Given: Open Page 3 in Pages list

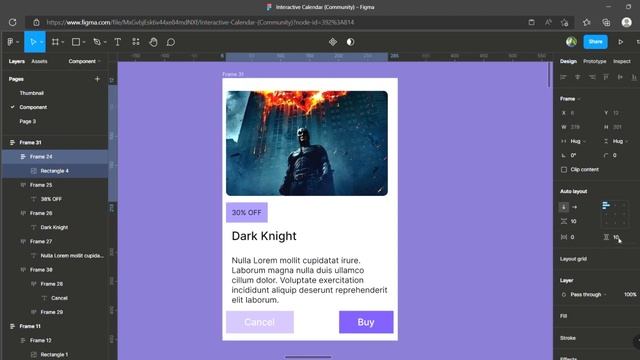Looking at the screenshot, I should (27, 121).
